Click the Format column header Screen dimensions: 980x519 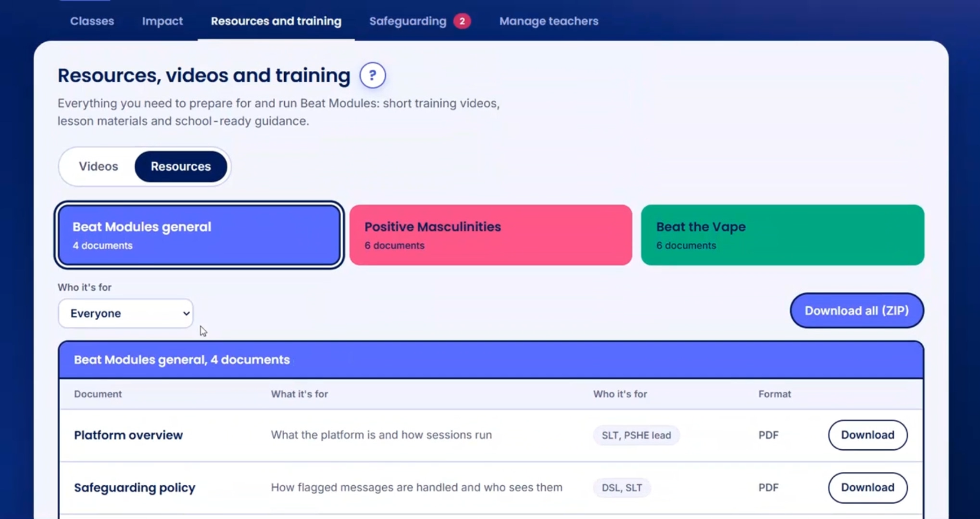click(775, 394)
